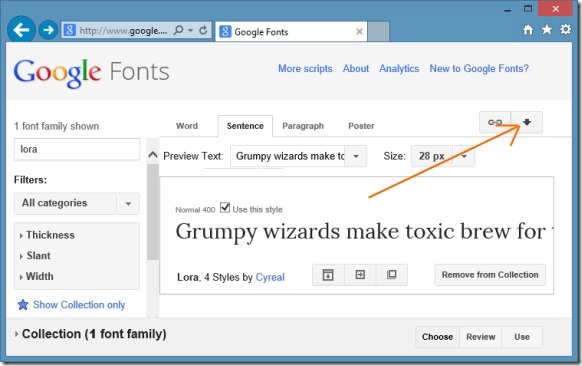Image resolution: width=582 pixels, height=366 pixels.
Task: Refresh the page with the reload icon
Action: (x=203, y=30)
